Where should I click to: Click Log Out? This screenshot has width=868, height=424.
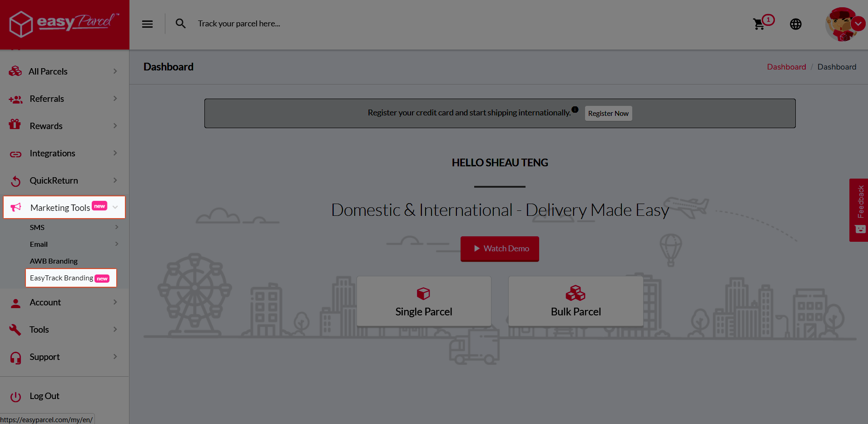(45, 396)
